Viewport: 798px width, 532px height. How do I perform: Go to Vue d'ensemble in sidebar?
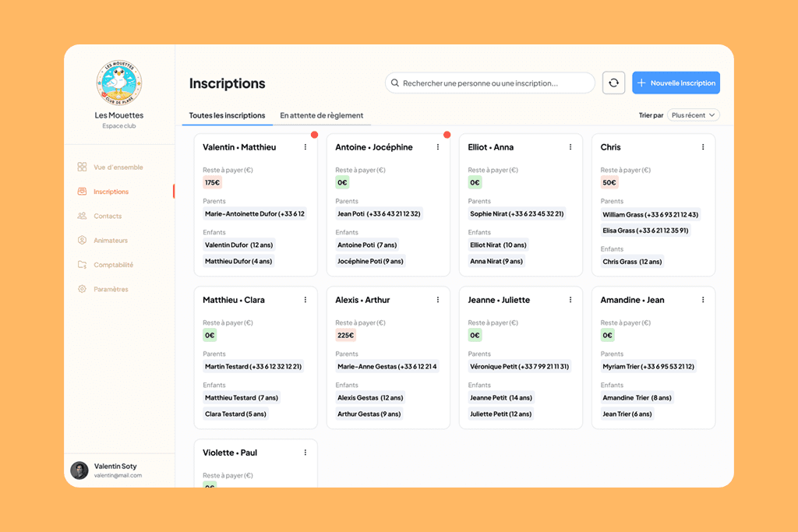pos(118,167)
